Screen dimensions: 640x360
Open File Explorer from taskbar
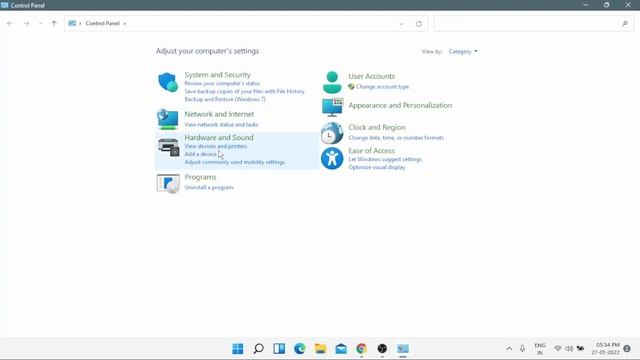click(320, 349)
